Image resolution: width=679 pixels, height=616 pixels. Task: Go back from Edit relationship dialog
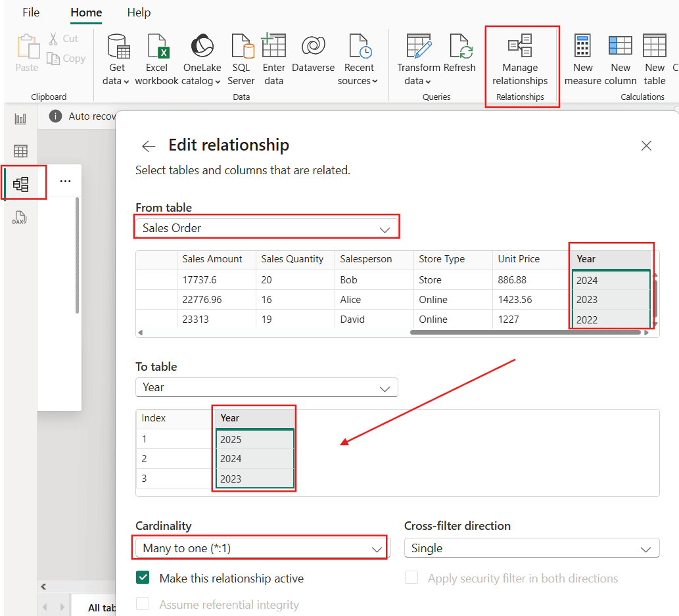coord(149,146)
